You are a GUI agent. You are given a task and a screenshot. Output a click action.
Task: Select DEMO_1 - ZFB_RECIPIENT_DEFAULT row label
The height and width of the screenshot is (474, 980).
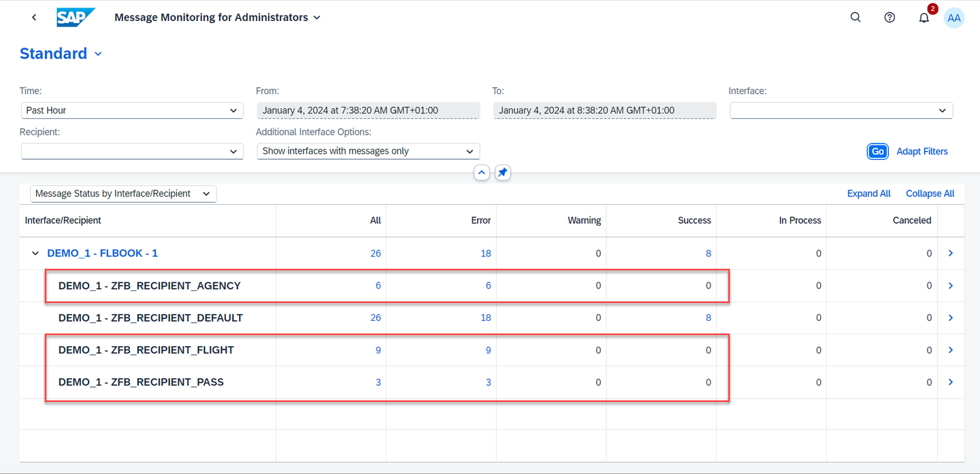[150, 318]
